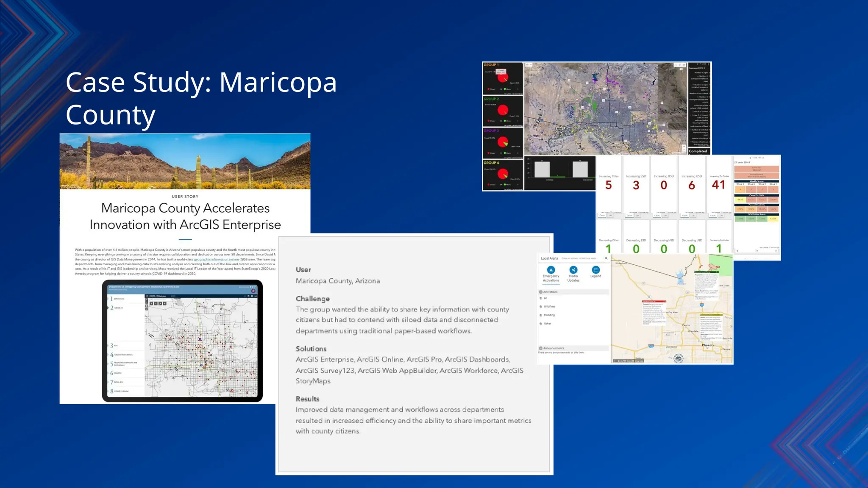Screen dimensions: 868x488
Task: Click the yellow COVID-Like Illness last cell
Action: [773, 219]
